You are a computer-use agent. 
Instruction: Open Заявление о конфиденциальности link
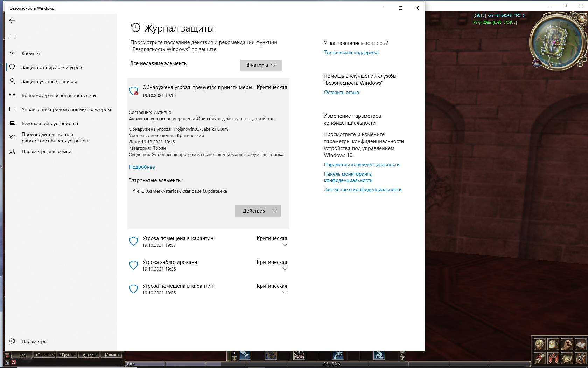[x=363, y=189]
